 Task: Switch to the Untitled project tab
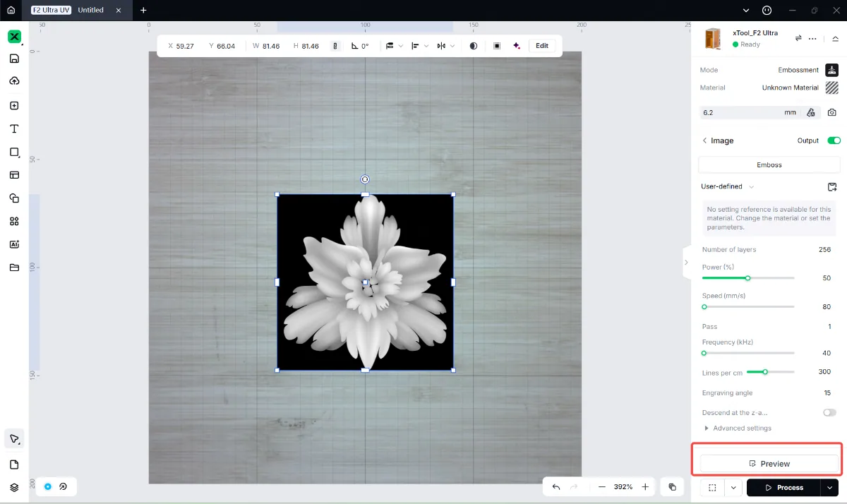tap(91, 10)
